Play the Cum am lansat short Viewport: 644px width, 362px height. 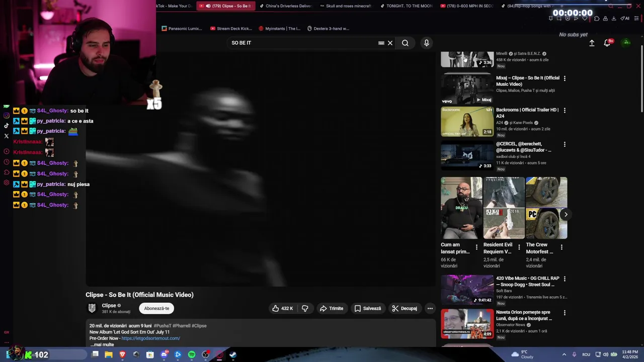(x=461, y=208)
